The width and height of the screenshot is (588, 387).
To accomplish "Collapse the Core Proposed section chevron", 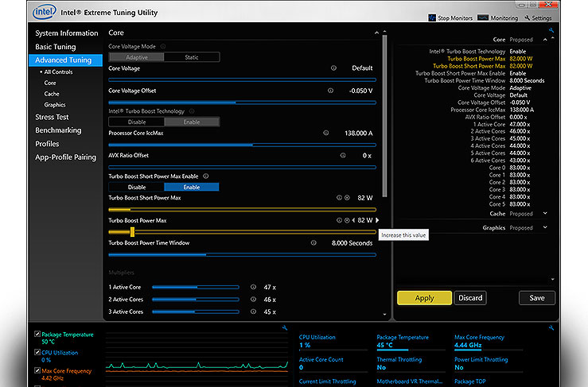I will pyautogui.click(x=545, y=40).
